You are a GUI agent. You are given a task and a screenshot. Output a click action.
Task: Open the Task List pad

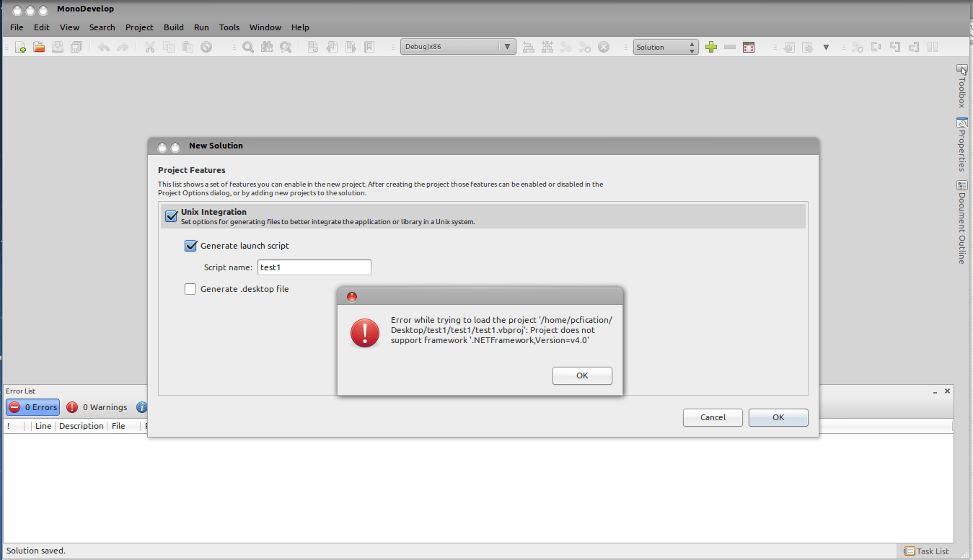[927, 551]
